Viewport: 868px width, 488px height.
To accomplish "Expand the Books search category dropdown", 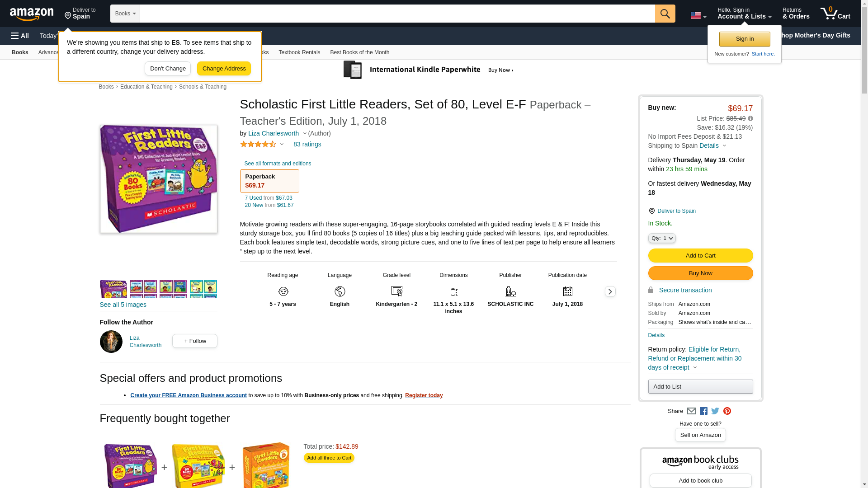I will click(125, 14).
